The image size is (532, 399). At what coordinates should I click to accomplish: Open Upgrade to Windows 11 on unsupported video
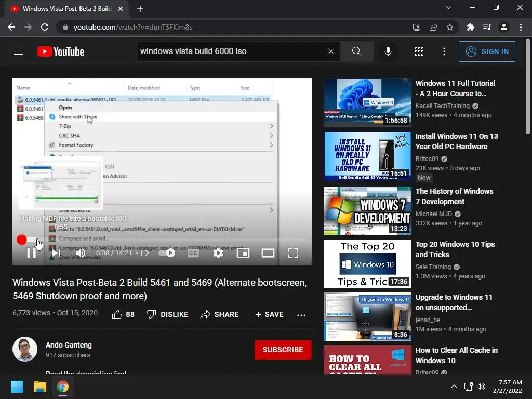454,302
